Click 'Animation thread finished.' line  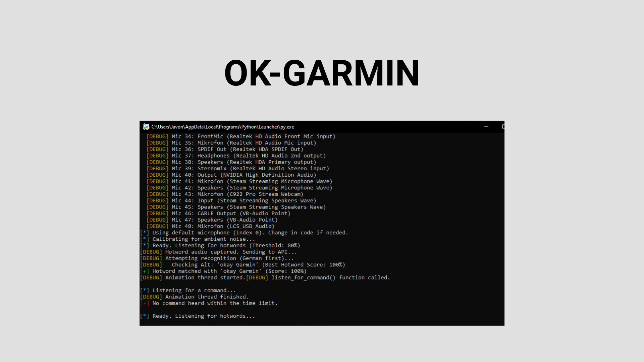pos(194,297)
